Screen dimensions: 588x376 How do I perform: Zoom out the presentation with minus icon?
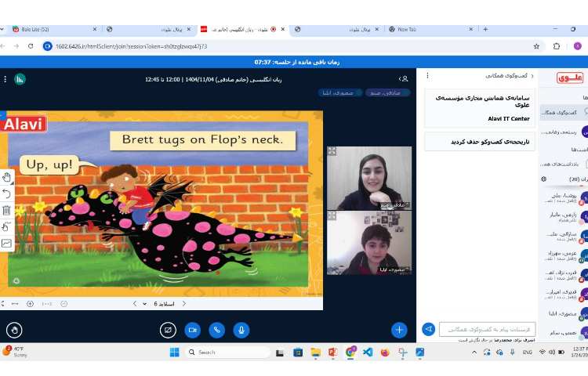tap(64, 304)
